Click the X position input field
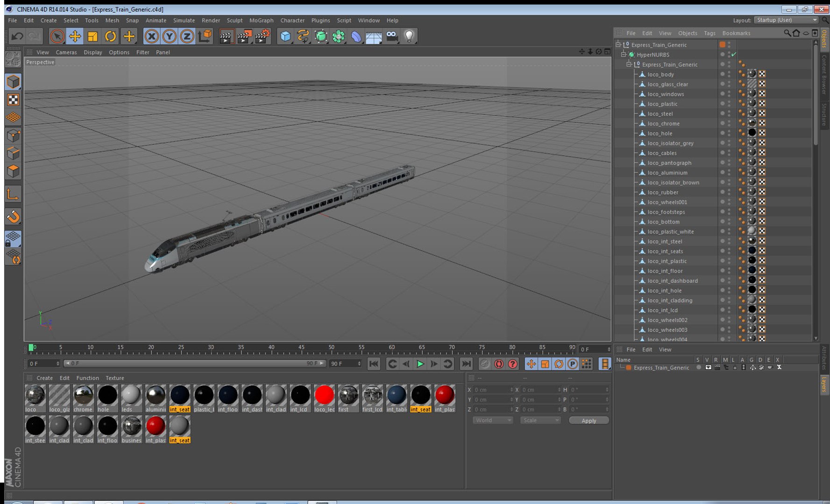Screen dimensions: 830x504 point(493,390)
